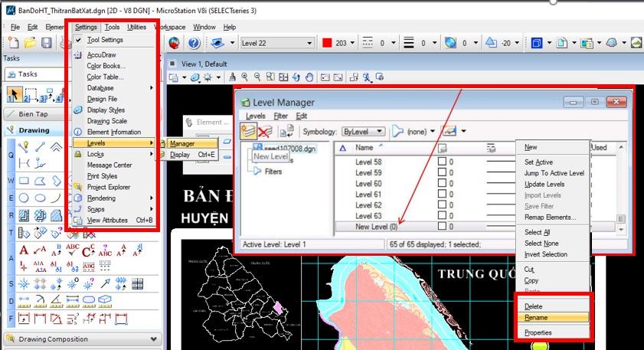
Task: Select Manager in the Levels submenu
Action: pyautogui.click(x=182, y=143)
